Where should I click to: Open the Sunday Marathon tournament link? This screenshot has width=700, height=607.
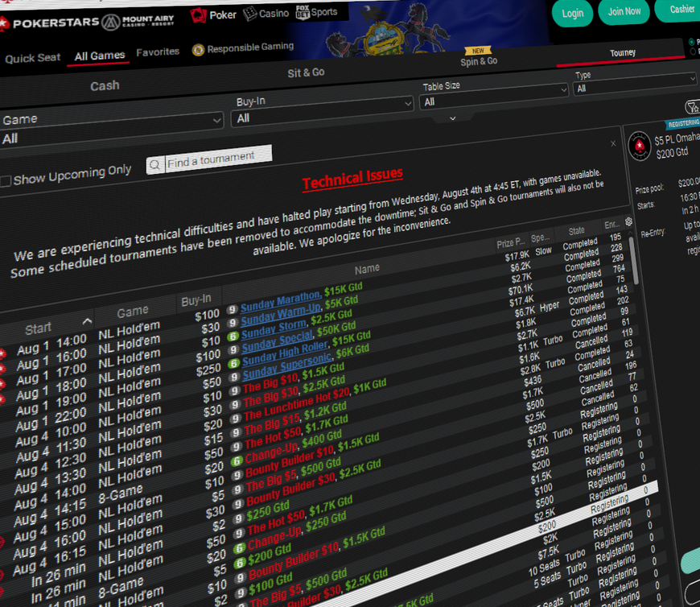281,302
